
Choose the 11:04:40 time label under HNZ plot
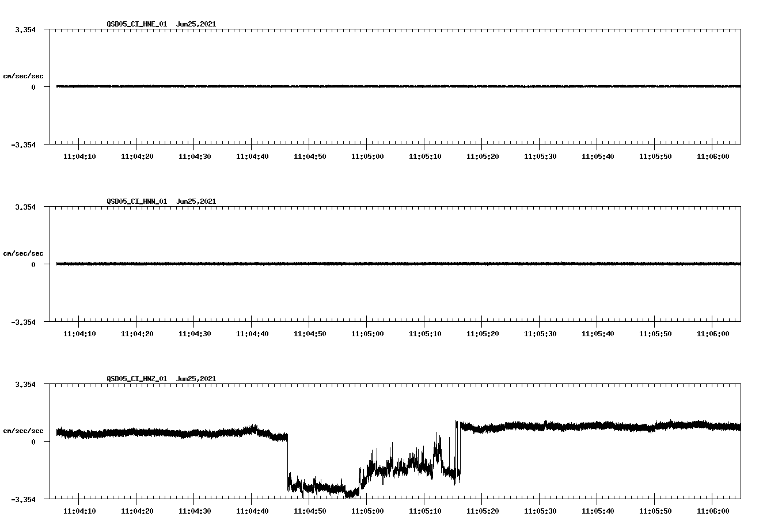[x=252, y=511]
